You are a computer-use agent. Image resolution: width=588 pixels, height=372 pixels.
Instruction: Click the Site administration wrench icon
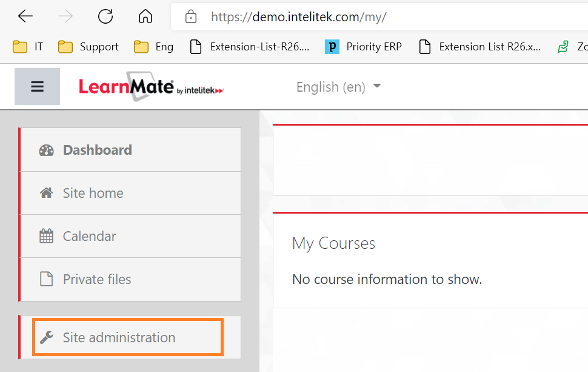[x=47, y=337]
